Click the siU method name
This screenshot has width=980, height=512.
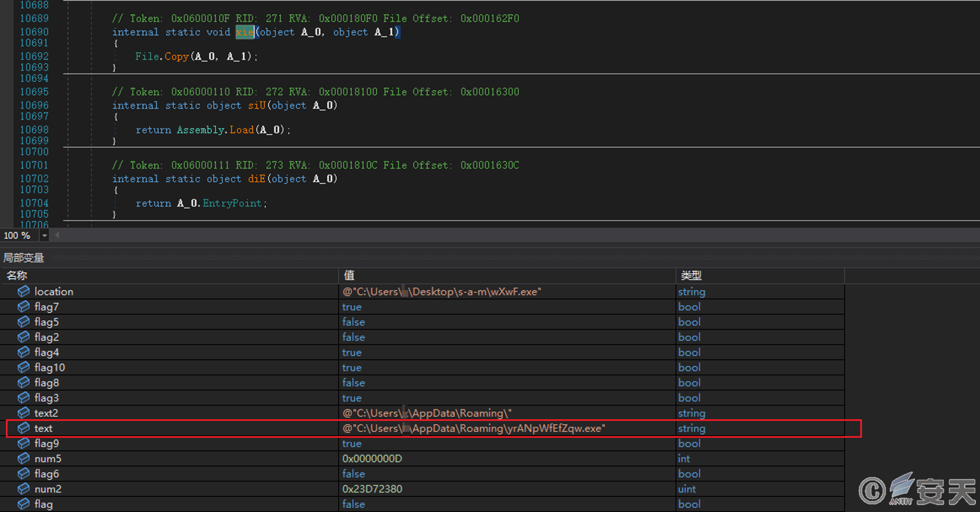click(x=256, y=106)
